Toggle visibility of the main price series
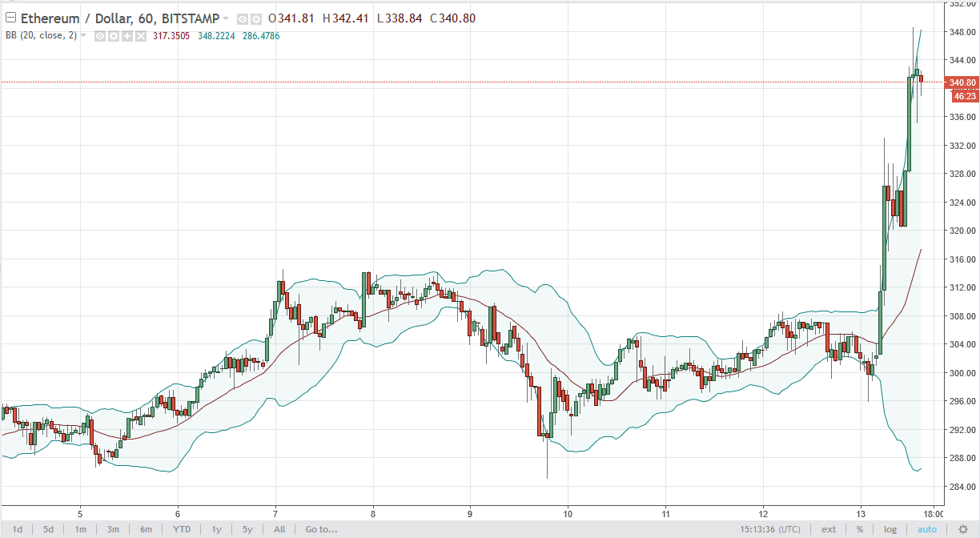Screen dimensions: 980x538 tap(243, 18)
